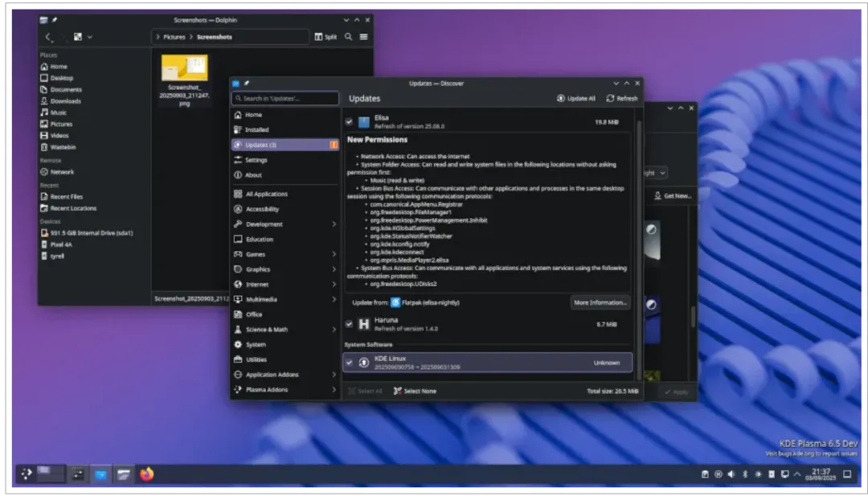
Task: Open the Accessibility category
Action: pos(285,209)
